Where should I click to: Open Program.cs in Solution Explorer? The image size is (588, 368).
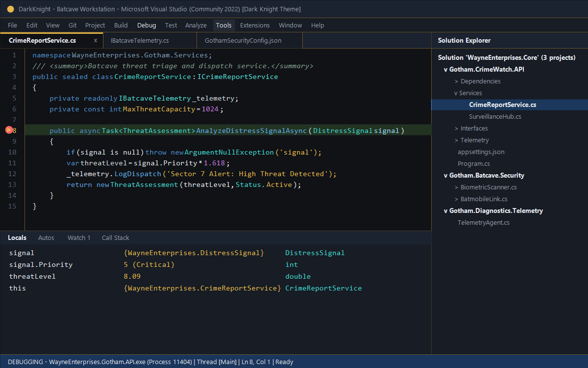click(x=474, y=163)
